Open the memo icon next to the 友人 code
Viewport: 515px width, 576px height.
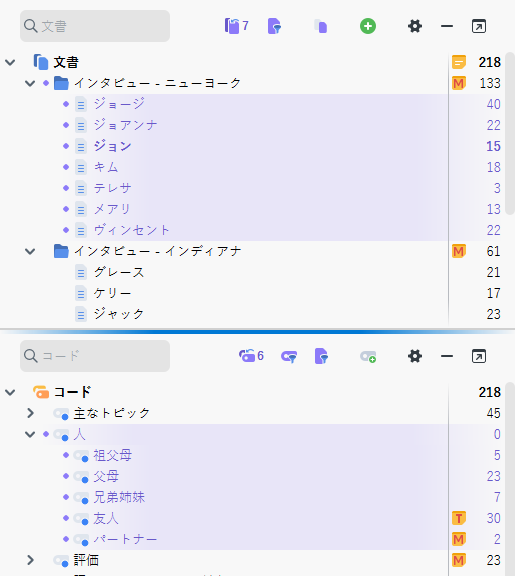(459, 518)
